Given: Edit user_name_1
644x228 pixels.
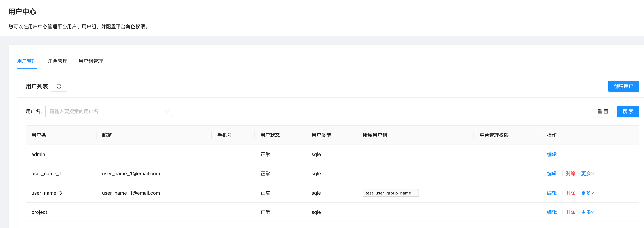Looking at the screenshot, I should [552, 174].
